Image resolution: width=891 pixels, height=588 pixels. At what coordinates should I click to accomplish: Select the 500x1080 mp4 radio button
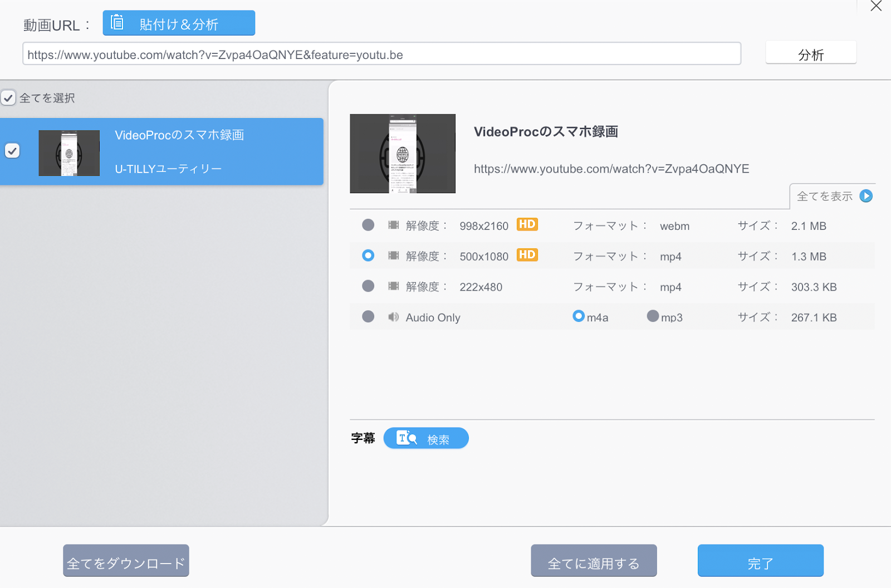(368, 256)
